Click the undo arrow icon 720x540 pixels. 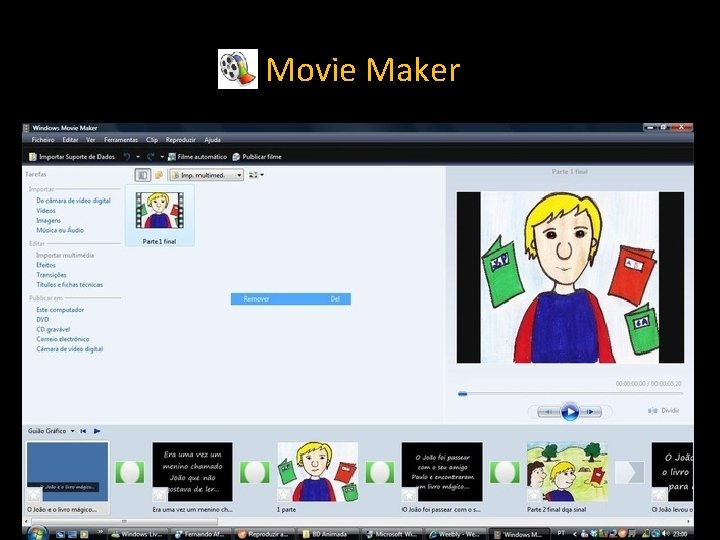[x=127, y=157]
